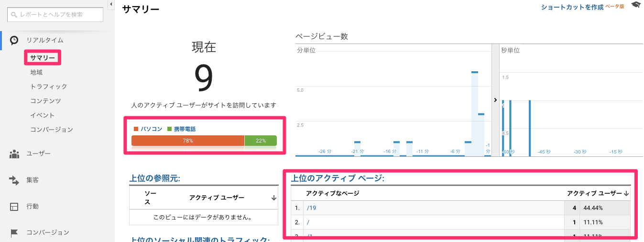Click the search magnifier icon
This screenshot has width=644, height=242.
point(13,15)
